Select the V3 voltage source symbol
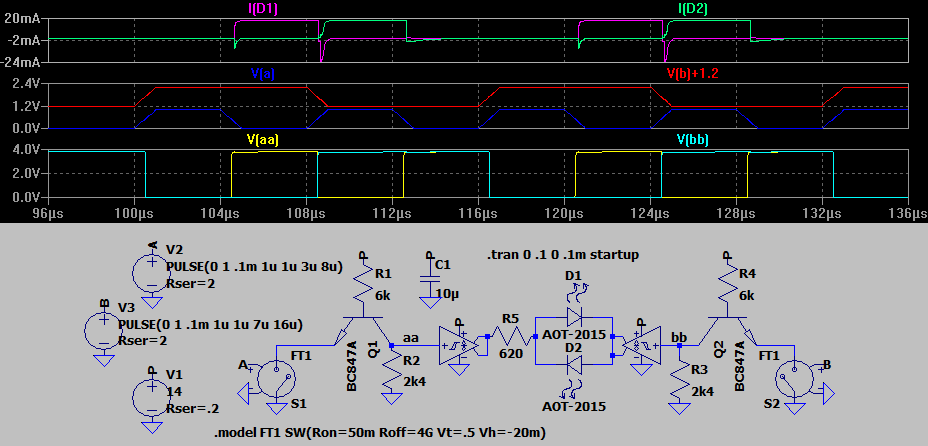The image size is (928, 446). [x=103, y=329]
